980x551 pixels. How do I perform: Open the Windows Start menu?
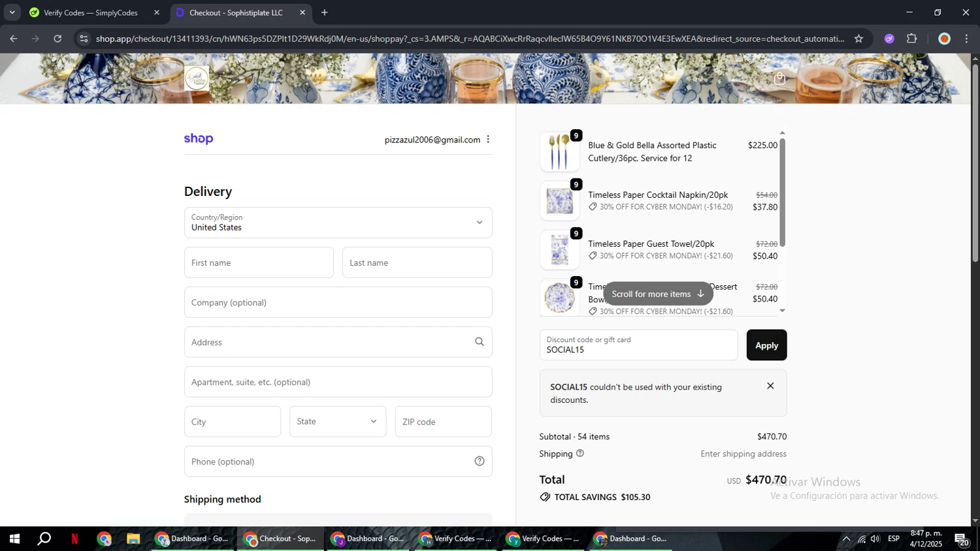[14, 539]
